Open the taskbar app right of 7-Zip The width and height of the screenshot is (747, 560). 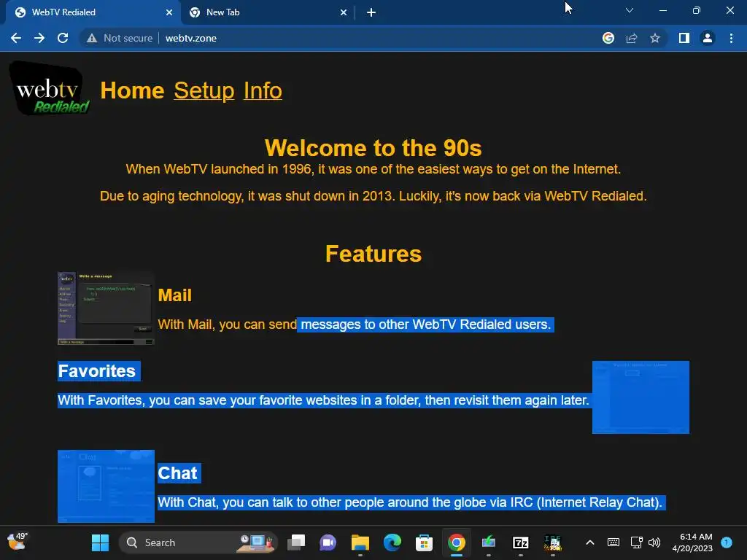click(553, 542)
